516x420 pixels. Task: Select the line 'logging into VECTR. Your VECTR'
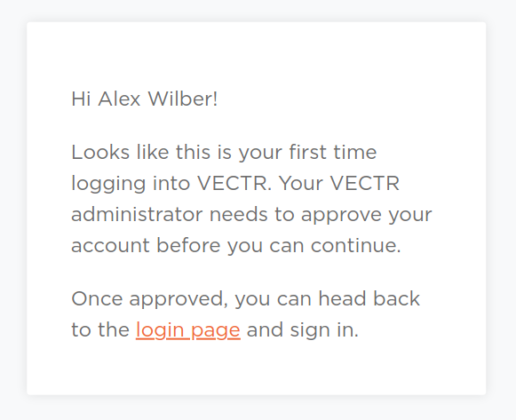[235, 184]
